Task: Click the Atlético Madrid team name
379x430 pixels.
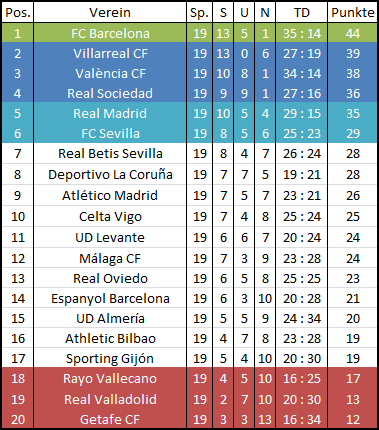Action: (x=110, y=195)
